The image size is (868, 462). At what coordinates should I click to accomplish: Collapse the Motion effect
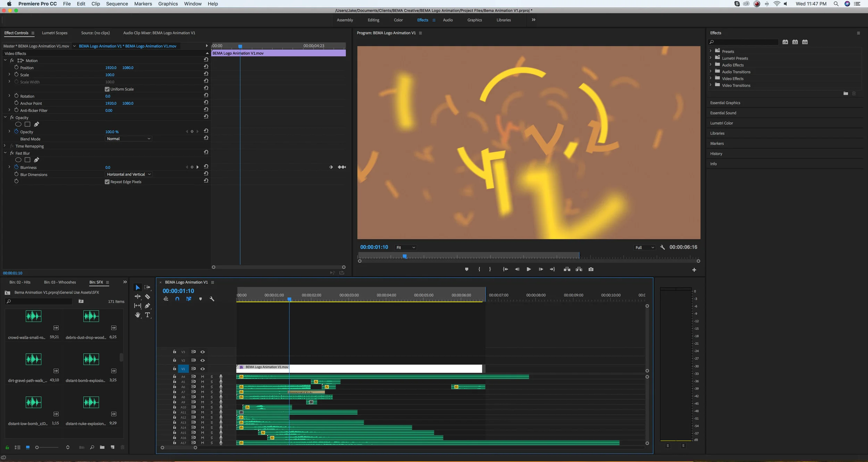pos(5,60)
